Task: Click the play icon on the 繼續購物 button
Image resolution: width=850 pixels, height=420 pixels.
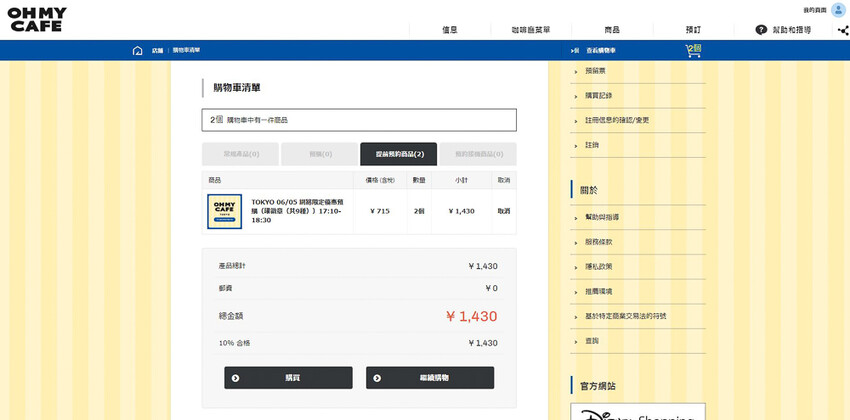Action: pyautogui.click(x=377, y=378)
